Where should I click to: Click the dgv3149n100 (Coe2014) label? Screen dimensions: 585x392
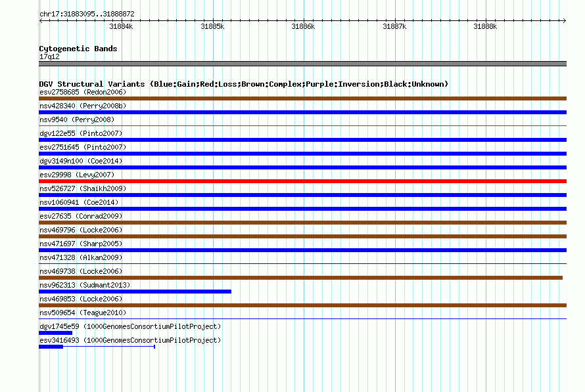(81, 161)
